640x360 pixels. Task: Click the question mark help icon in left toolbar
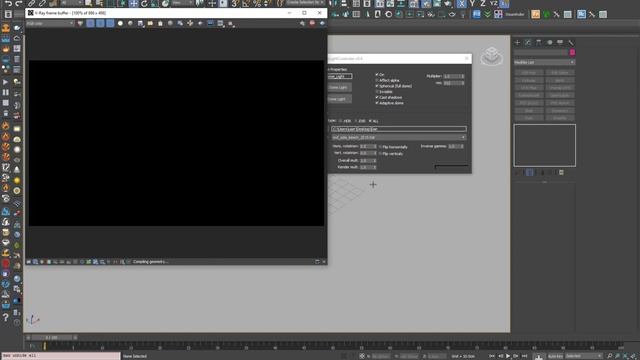pos(6,318)
